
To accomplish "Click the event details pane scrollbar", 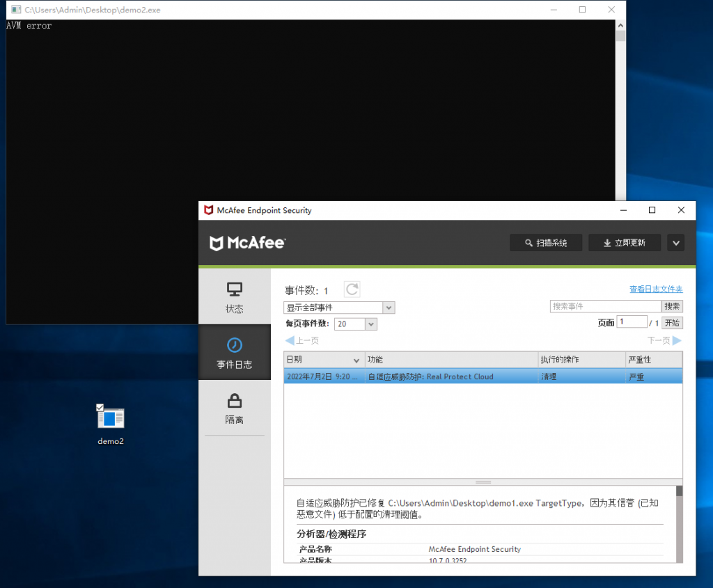I will point(680,524).
